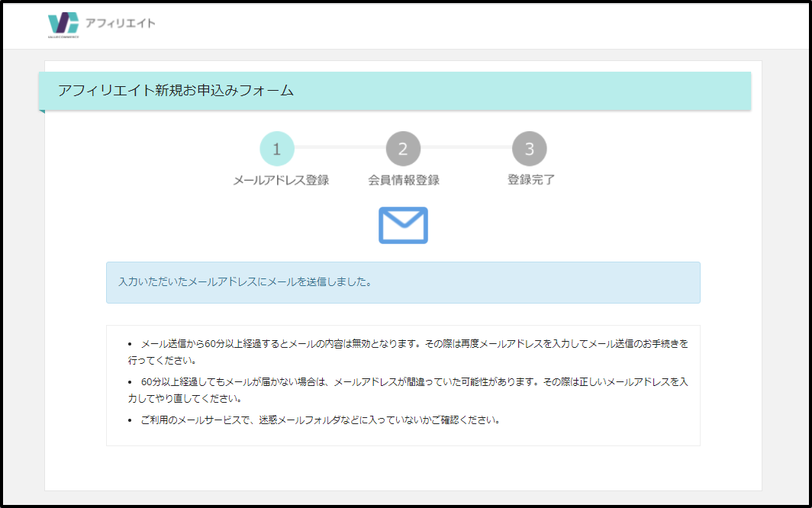
Task: Click the folded ribbon corner under the title banner
Action: coord(42,112)
